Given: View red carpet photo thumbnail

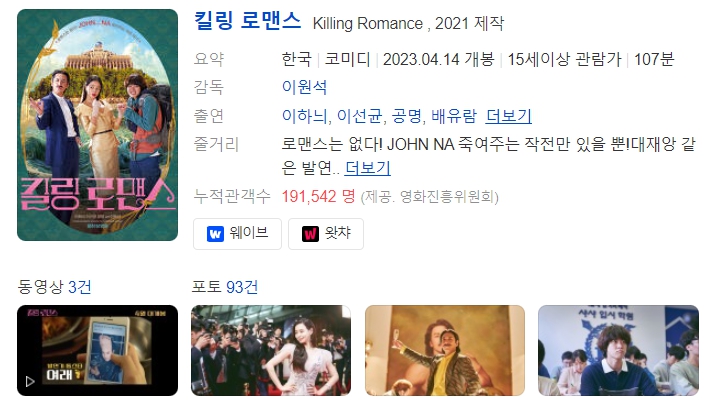Looking at the screenshot, I should click(271, 351).
